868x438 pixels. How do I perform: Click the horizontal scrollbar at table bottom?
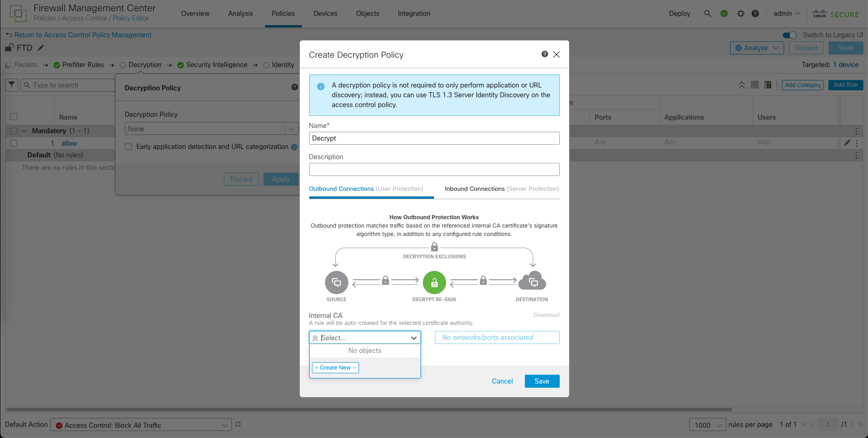click(369, 410)
